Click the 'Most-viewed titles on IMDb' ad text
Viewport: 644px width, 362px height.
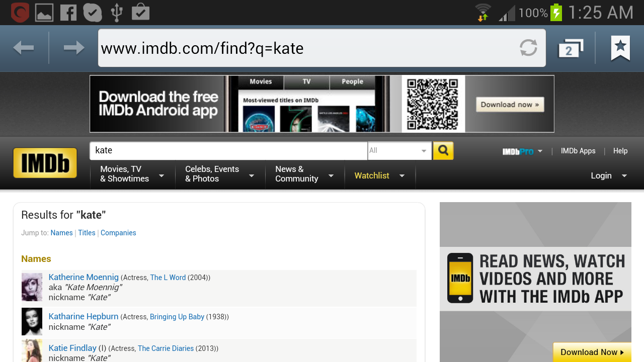click(x=281, y=100)
